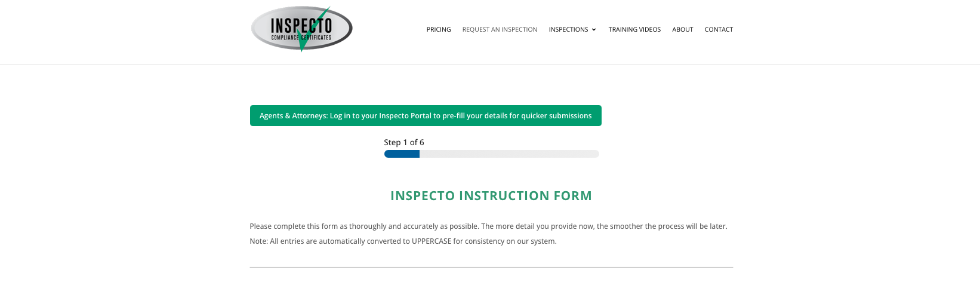The height and width of the screenshot is (285, 980).
Task: Click the "Please complete this form" paragraph
Action: 488,226
